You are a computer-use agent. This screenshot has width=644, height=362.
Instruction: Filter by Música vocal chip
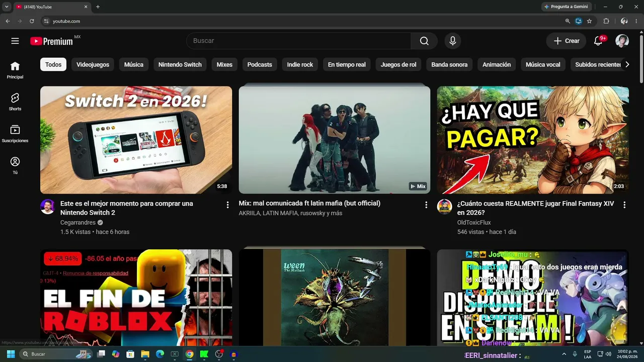pos(543,64)
